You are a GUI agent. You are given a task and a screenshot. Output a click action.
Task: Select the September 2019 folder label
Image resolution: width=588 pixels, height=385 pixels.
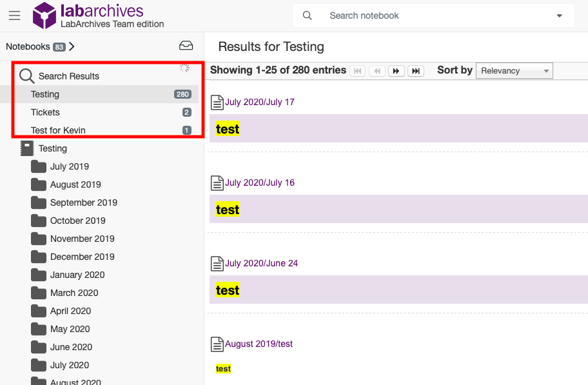(84, 202)
